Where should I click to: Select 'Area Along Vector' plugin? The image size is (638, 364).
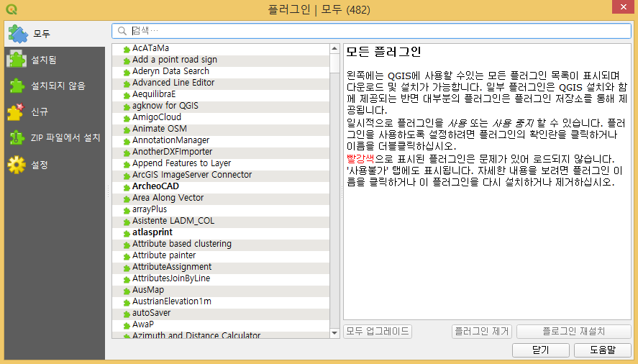click(x=221, y=199)
